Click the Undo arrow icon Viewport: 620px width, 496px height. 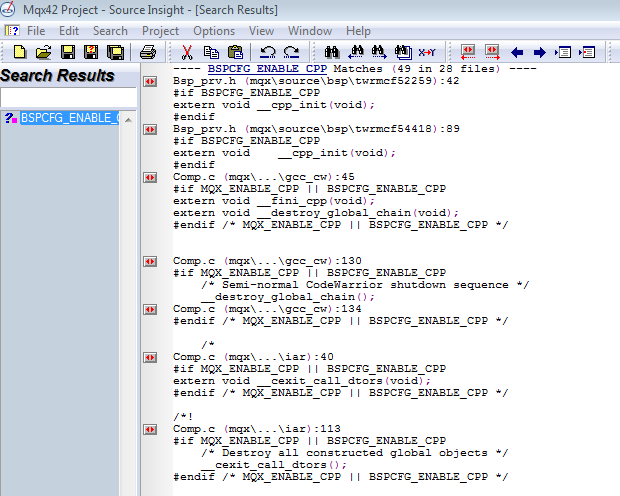tap(268, 52)
